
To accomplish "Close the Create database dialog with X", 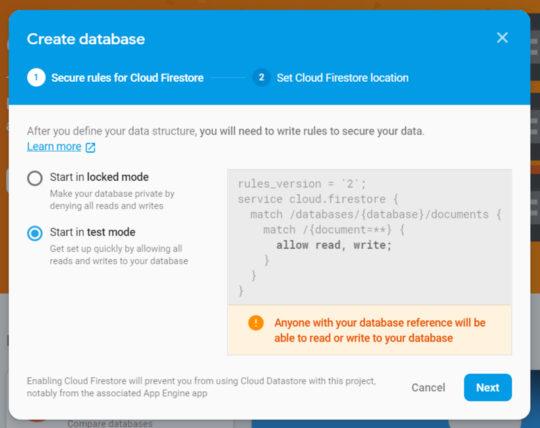I will [x=502, y=38].
